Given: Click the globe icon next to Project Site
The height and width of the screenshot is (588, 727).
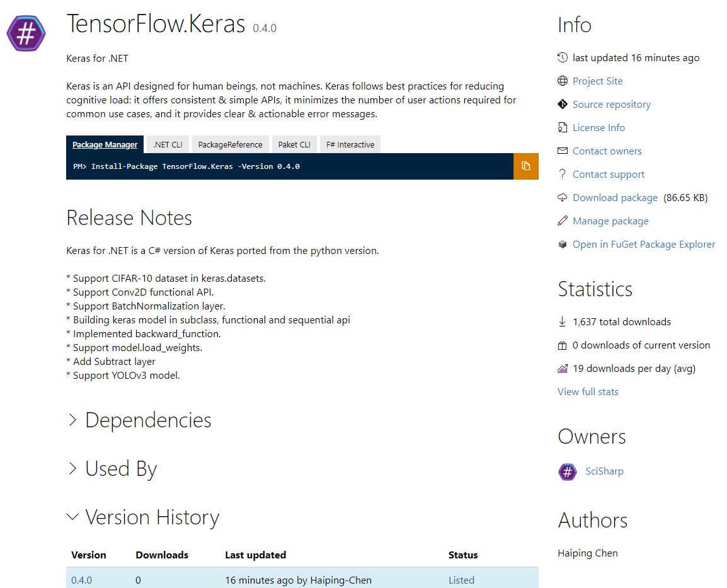Looking at the screenshot, I should pos(563,81).
